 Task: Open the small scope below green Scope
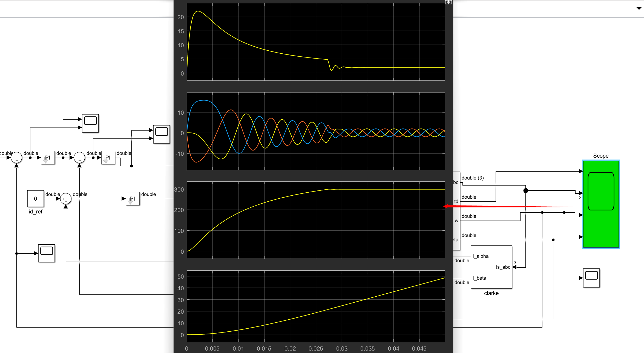[591, 278]
